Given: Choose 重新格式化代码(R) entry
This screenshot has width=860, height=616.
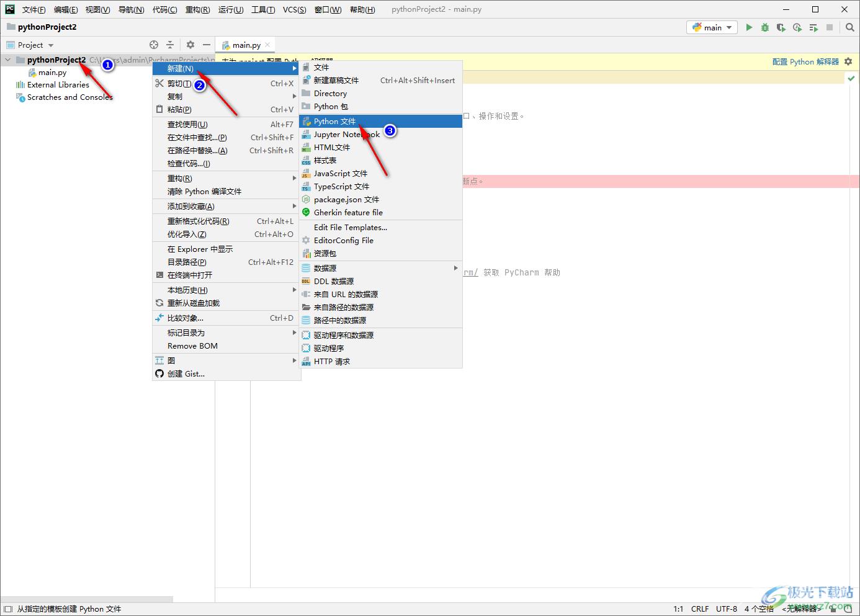Looking at the screenshot, I should click(226, 221).
